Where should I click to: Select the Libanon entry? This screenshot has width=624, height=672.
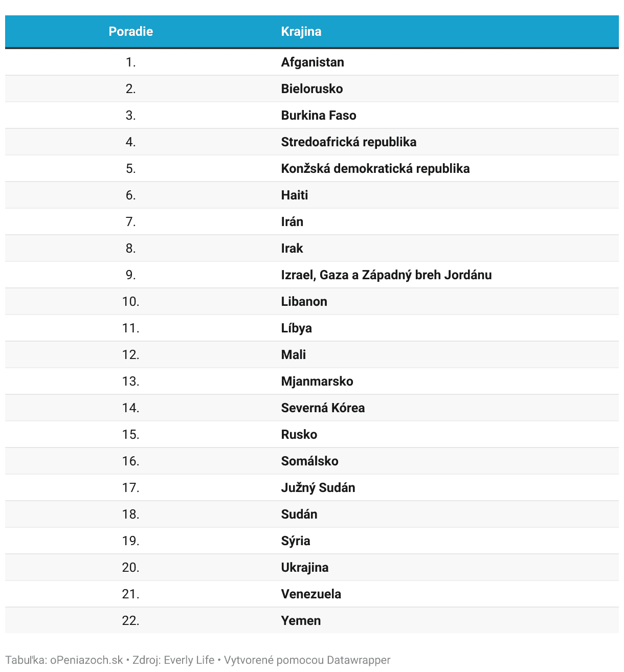click(x=304, y=302)
